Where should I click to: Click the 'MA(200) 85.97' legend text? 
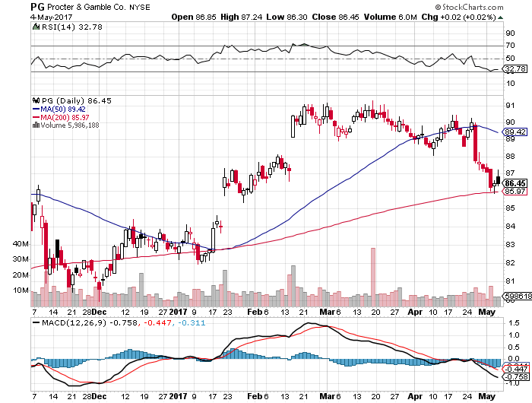(65, 117)
